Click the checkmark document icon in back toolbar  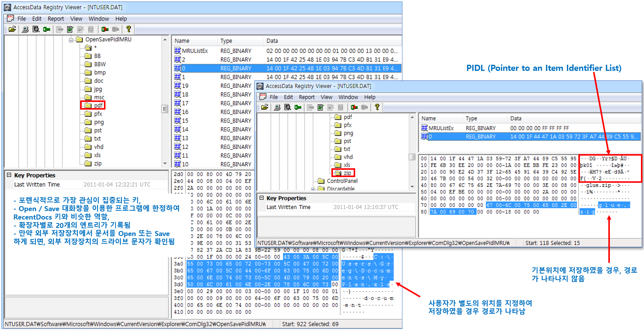(70, 29)
